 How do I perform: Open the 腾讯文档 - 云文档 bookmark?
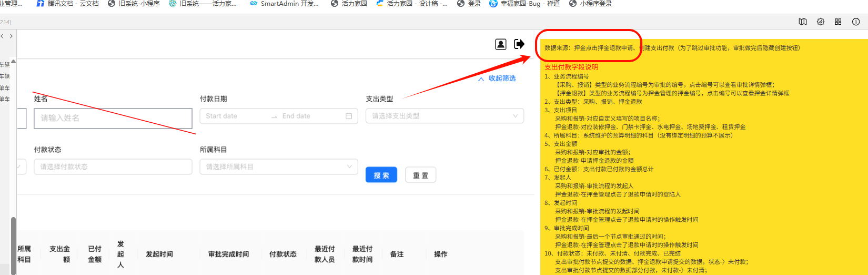67,4
